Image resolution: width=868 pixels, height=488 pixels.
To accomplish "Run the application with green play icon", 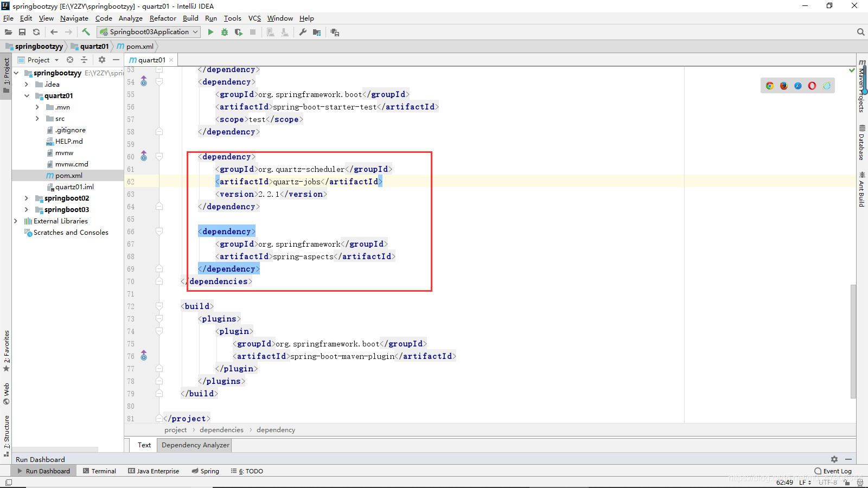I will 210,32.
